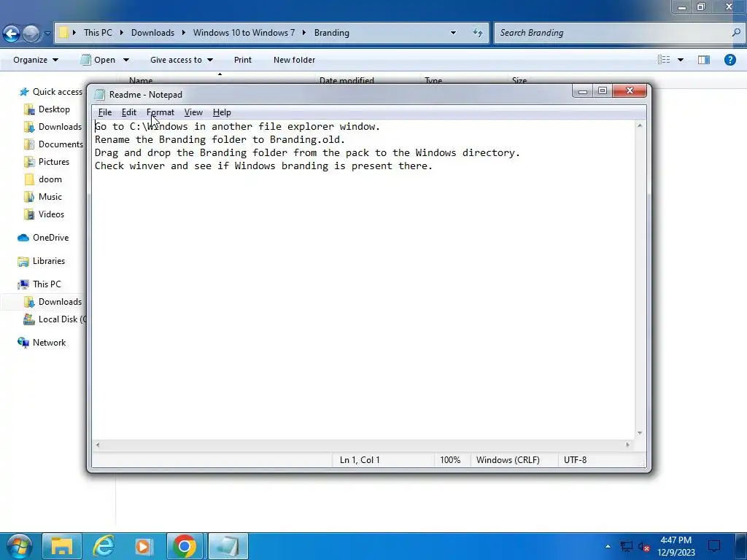Open the Windows Start orb
Screen dimensions: 747x560
coord(19,546)
